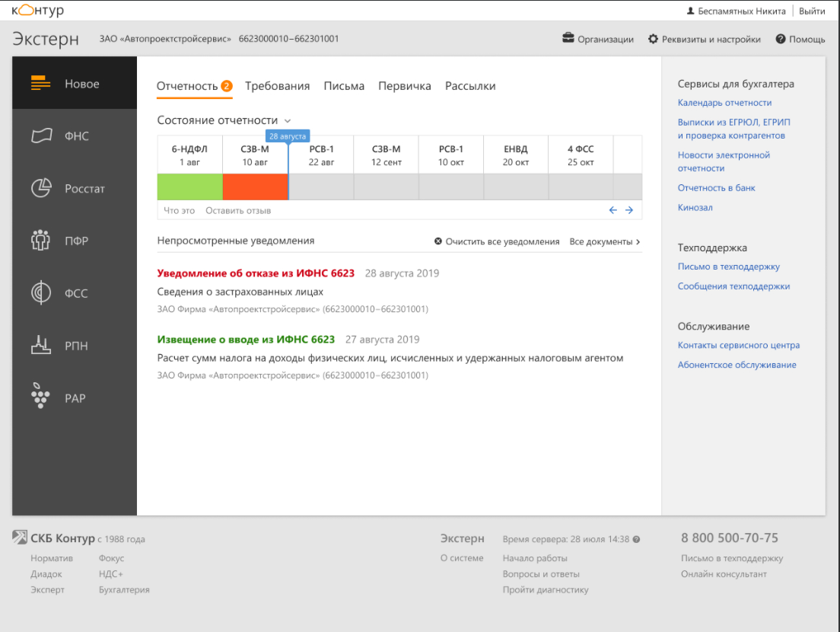Open Эксперт footer link
The image size is (840, 632).
click(47, 589)
